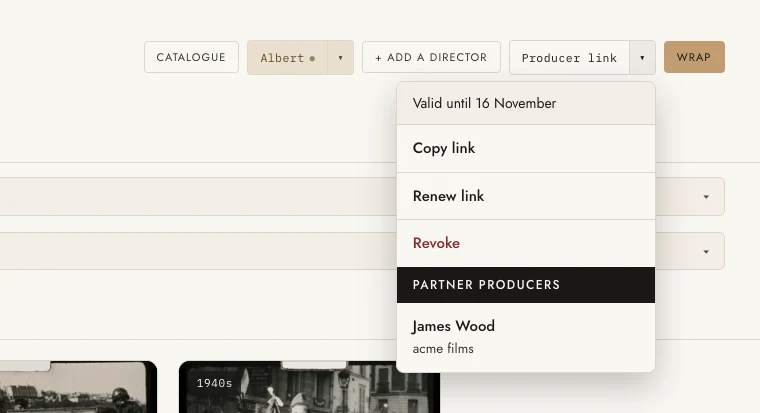Click the Producer link button
The image size is (760, 413).
[x=569, y=58]
